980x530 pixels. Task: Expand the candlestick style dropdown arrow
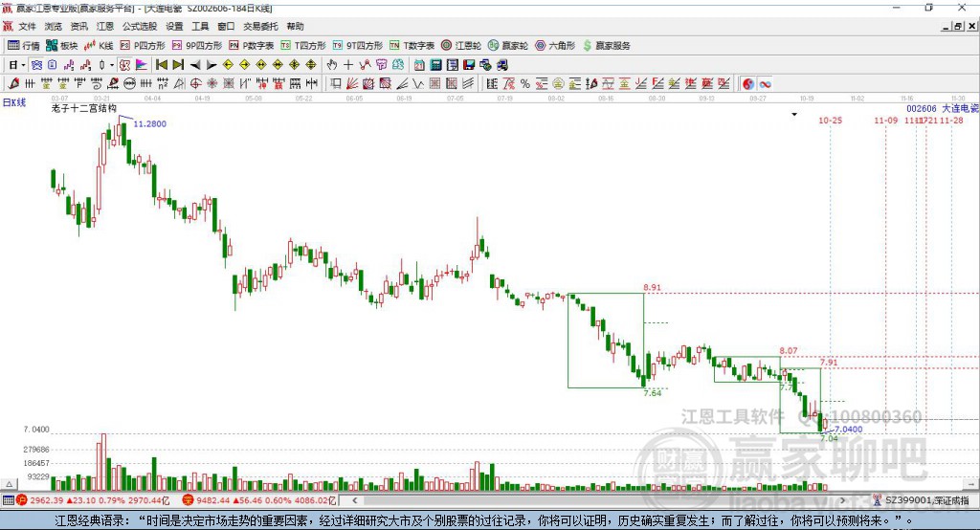(x=112, y=65)
